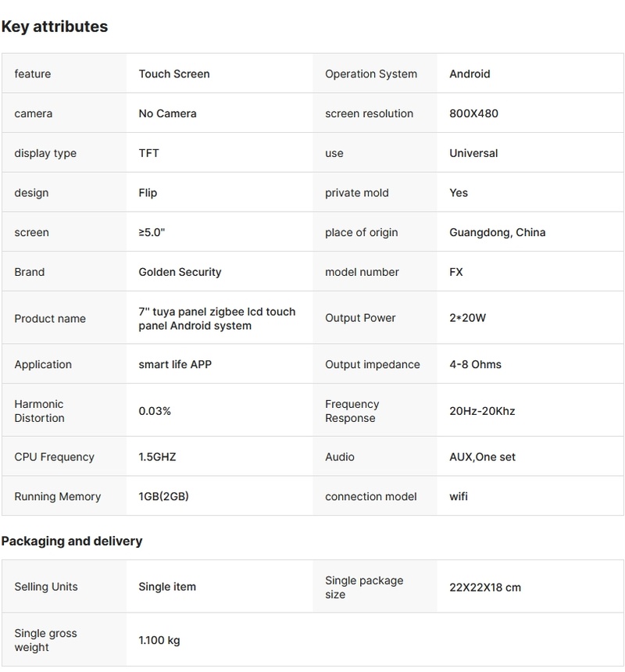Select the TFT display type value

coord(148,153)
